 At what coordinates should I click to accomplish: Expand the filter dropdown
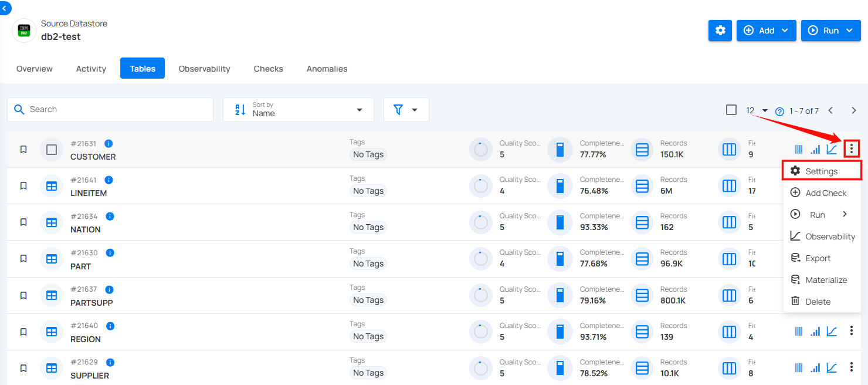click(x=406, y=110)
